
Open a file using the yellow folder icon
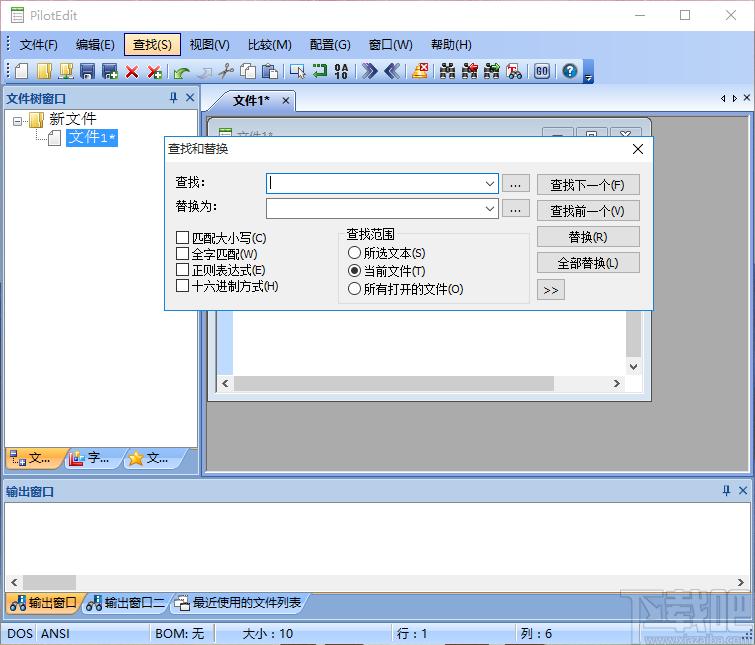tap(44, 71)
